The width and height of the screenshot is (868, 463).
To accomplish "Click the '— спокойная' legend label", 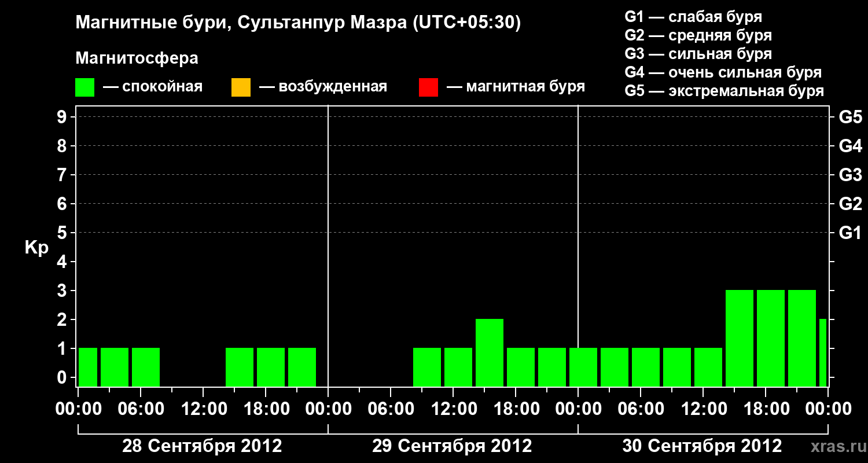I will [x=153, y=87].
